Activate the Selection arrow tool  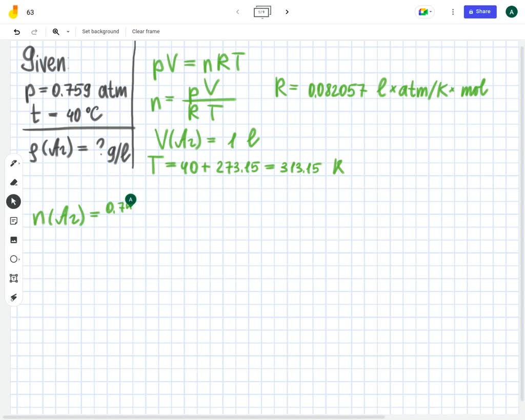point(13,201)
